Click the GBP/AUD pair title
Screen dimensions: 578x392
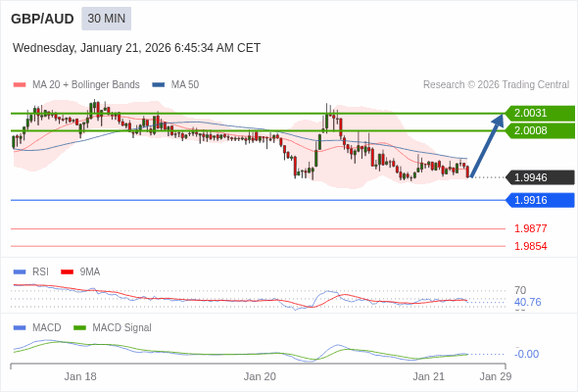click(42, 19)
